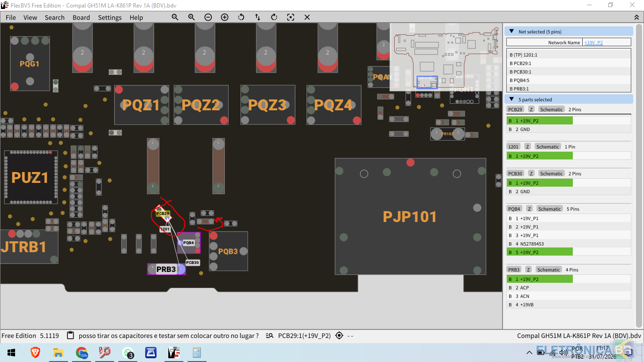Select PRB3 pin 4 +19VB row
The height and width of the screenshot is (362, 644).
[569, 304]
